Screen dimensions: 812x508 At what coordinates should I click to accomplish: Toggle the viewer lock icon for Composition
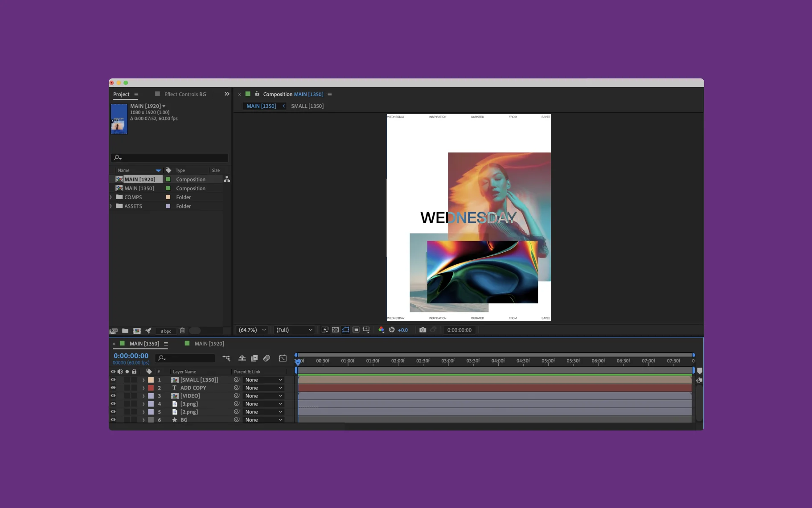pyautogui.click(x=257, y=94)
